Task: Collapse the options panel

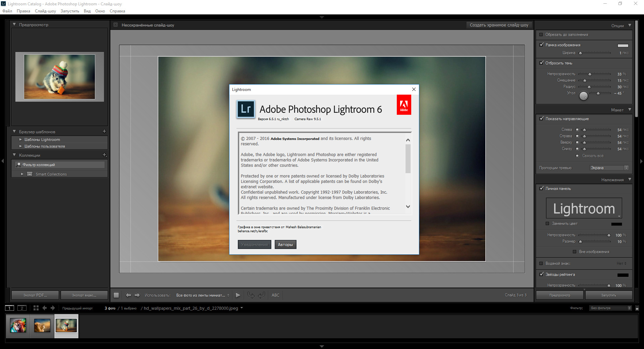Action: point(630,26)
